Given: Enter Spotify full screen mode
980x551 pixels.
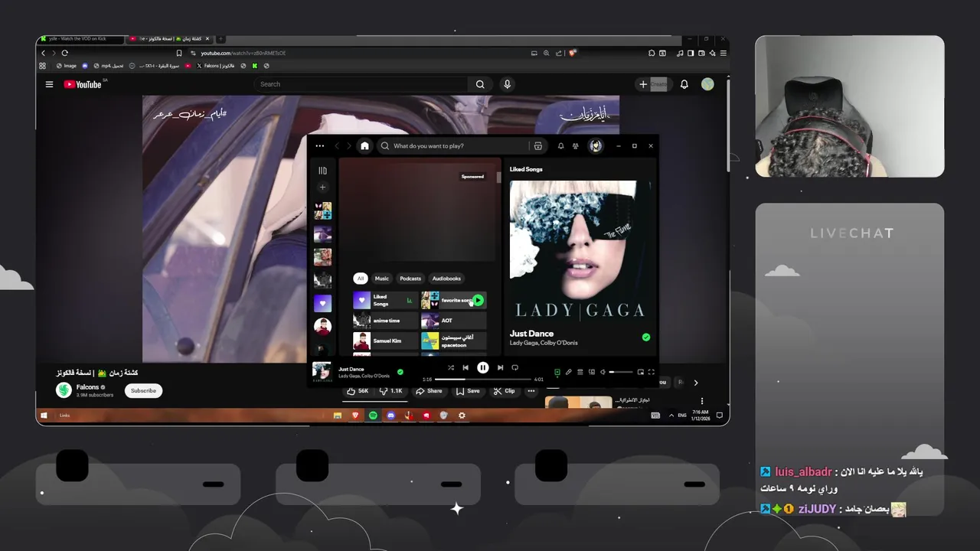Looking at the screenshot, I should [651, 372].
